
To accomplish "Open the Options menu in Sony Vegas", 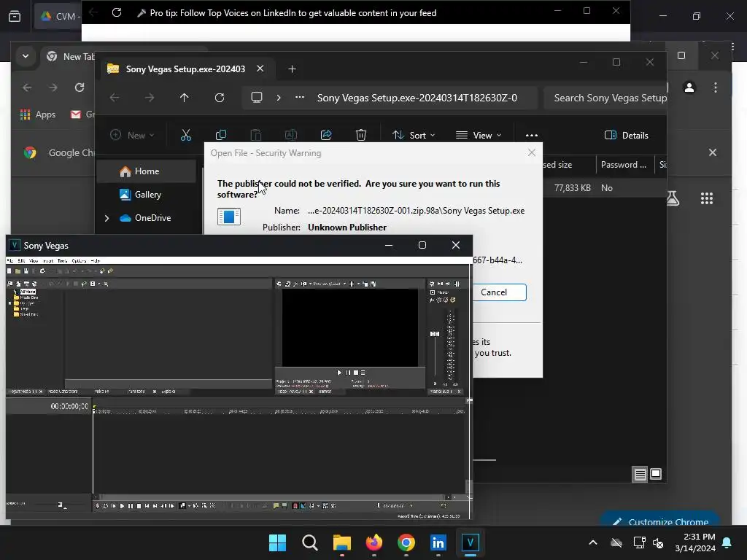I will point(79,261).
